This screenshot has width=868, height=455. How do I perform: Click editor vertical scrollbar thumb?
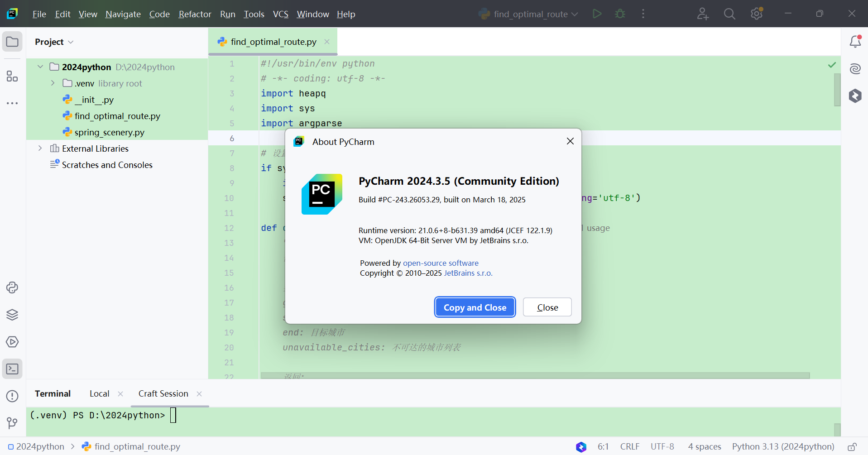coord(837,90)
